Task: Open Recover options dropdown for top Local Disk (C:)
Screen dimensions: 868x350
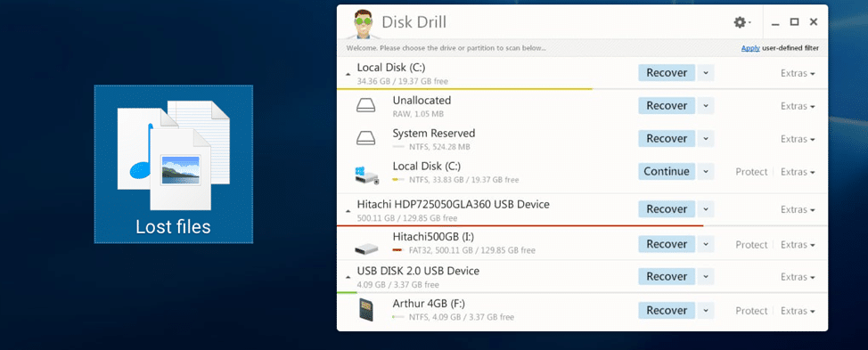Action: [705, 72]
